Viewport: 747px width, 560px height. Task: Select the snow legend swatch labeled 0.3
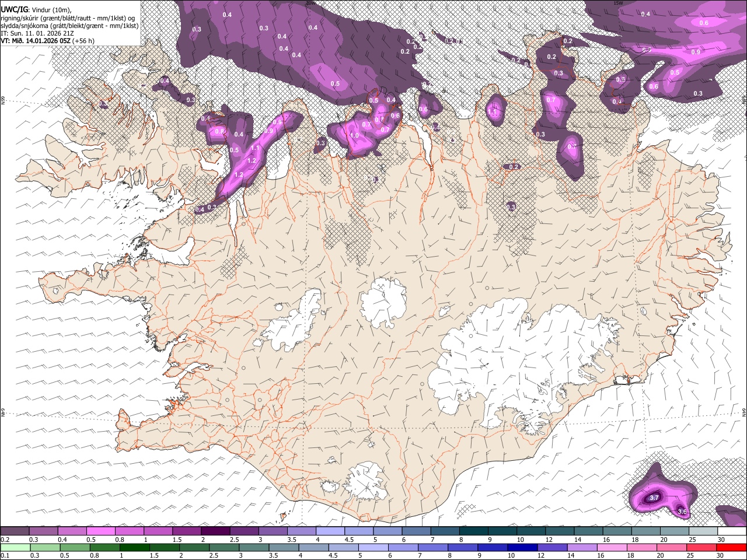pos(44,531)
